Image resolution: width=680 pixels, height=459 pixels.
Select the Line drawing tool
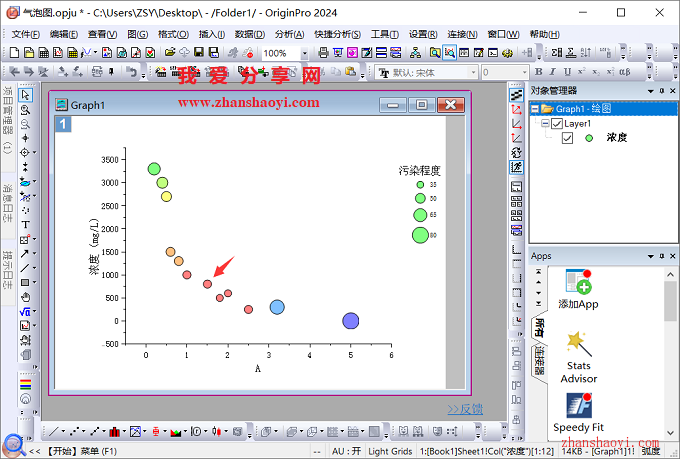25,268
